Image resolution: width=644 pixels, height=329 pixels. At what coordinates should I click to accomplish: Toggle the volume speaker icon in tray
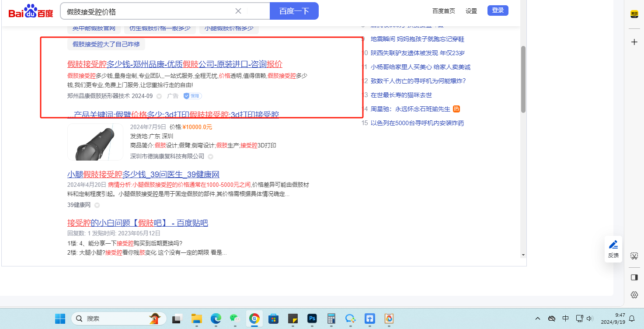[x=590, y=318]
